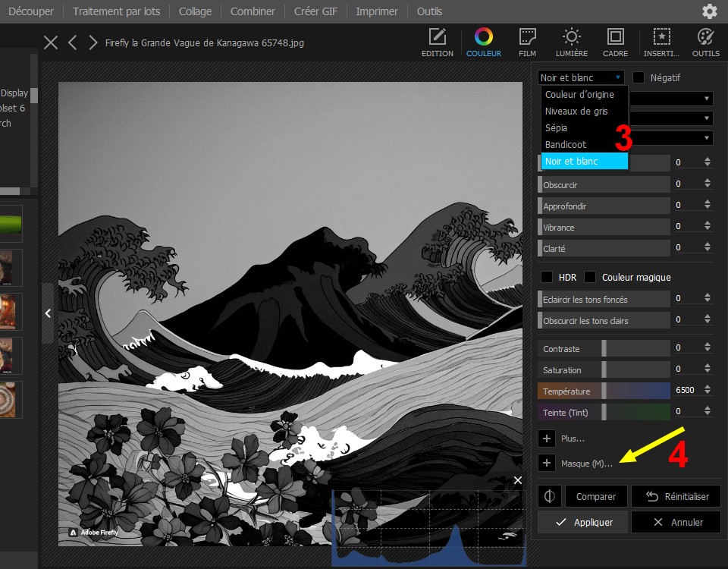728x569 pixels.
Task: Open the Découper menu
Action: (x=30, y=11)
